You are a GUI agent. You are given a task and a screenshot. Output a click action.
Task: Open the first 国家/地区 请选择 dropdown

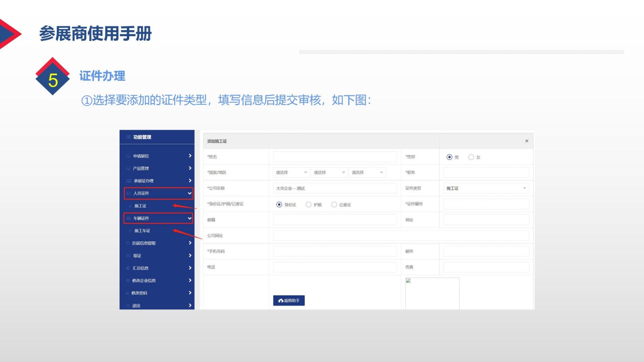tap(291, 173)
